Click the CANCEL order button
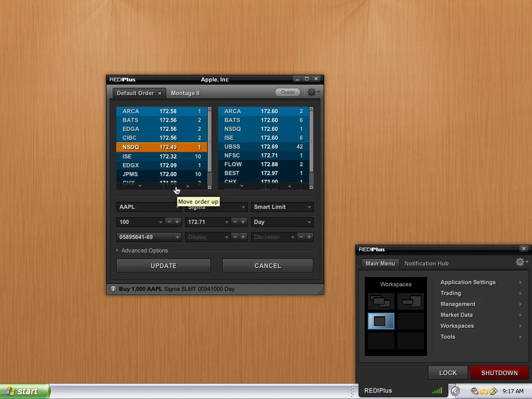This screenshot has height=399, width=532. point(268,265)
